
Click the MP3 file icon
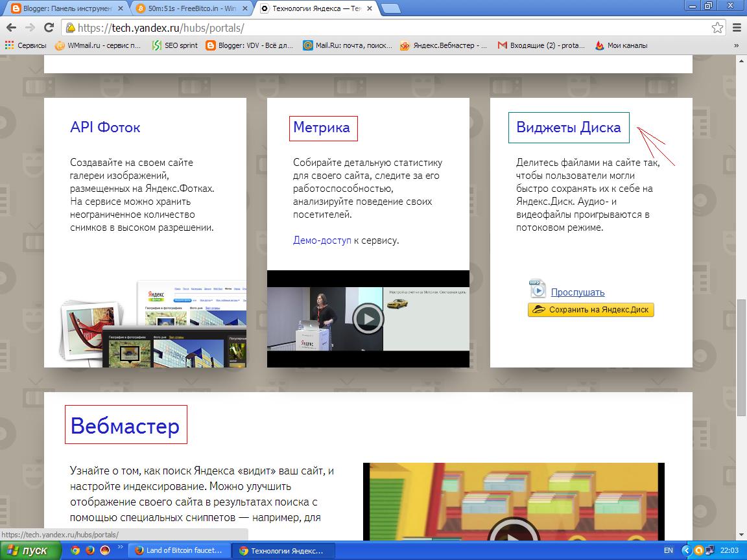(538, 288)
